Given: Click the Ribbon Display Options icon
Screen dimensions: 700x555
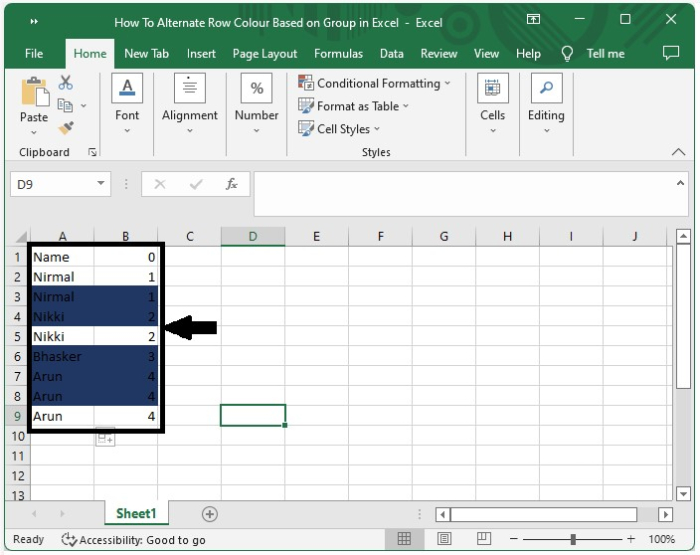Looking at the screenshot, I should [x=533, y=19].
